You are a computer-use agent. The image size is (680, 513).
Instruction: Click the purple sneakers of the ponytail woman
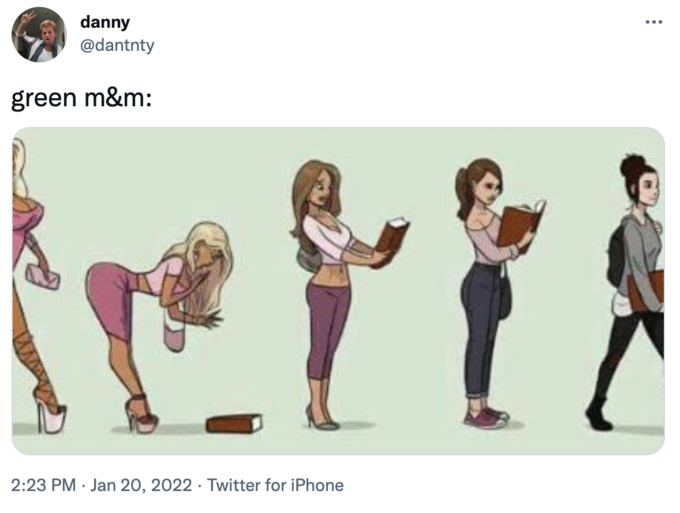pyautogui.click(x=486, y=418)
